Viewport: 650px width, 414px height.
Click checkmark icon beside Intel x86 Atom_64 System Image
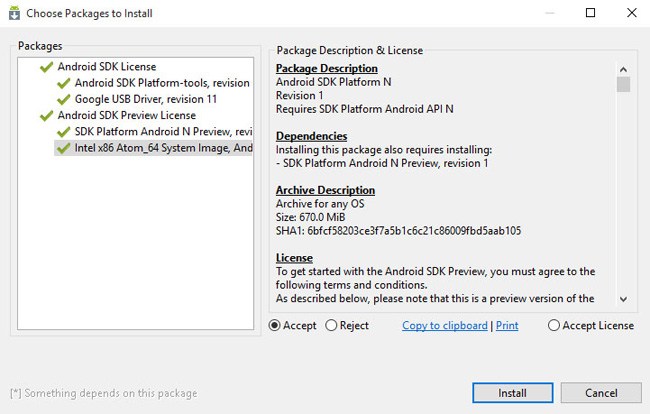point(63,148)
